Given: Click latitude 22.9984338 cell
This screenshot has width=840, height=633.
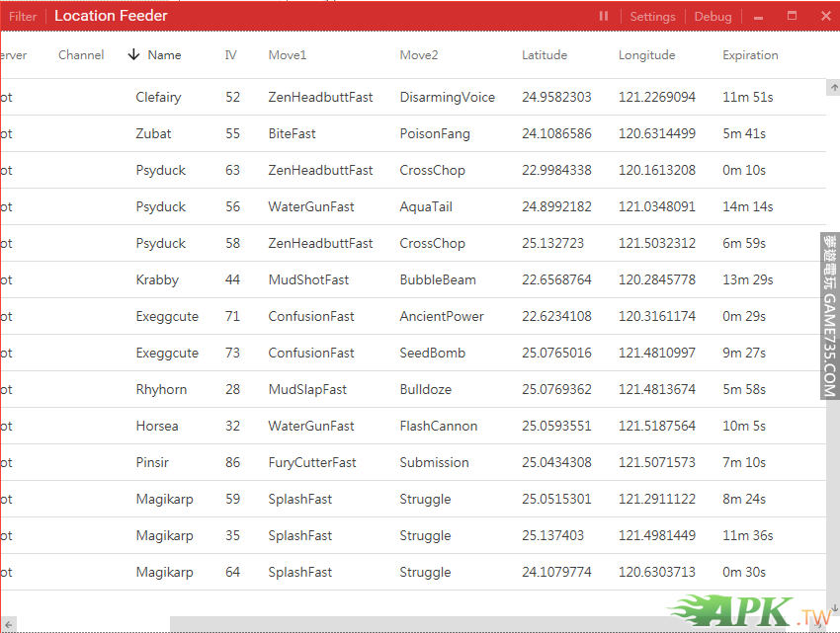Looking at the screenshot, I should (556, 170).
